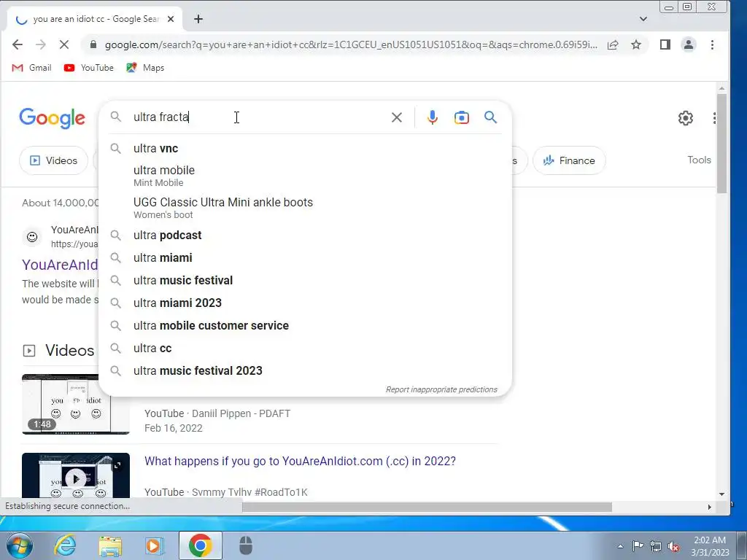Image resolution: width=747 pixels, height=560 pixels.
Task: Select the 'ultra vnc' suggestion
Action: [305, 148]
